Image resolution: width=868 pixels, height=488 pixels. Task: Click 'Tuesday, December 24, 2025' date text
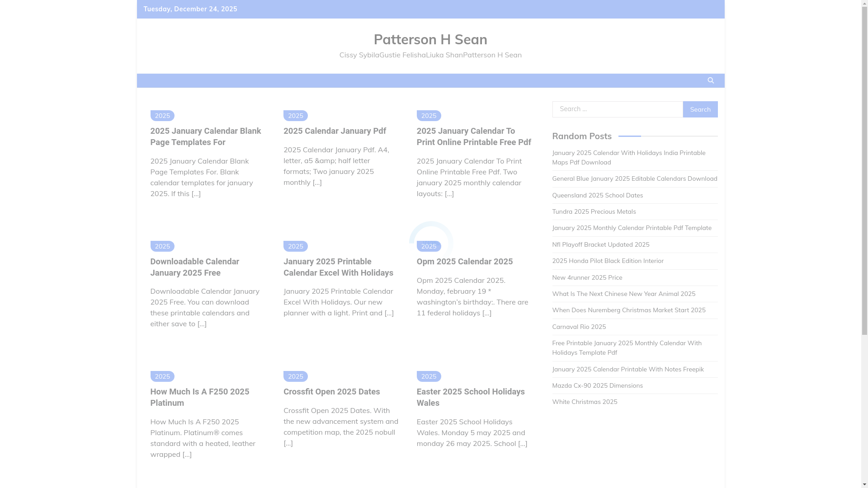(190, 9)
